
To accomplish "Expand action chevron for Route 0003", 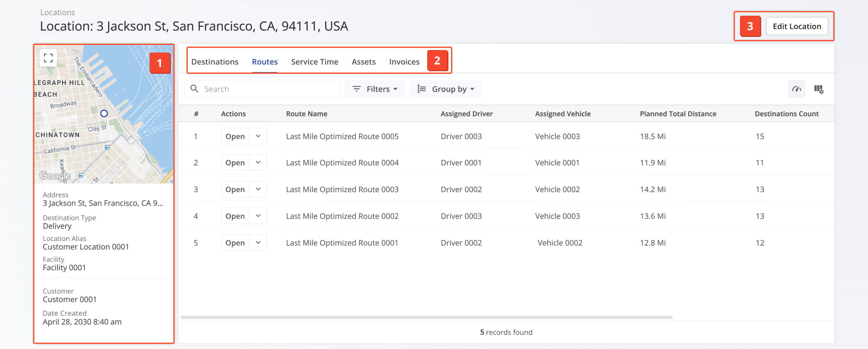I will [x=258, y=190].
